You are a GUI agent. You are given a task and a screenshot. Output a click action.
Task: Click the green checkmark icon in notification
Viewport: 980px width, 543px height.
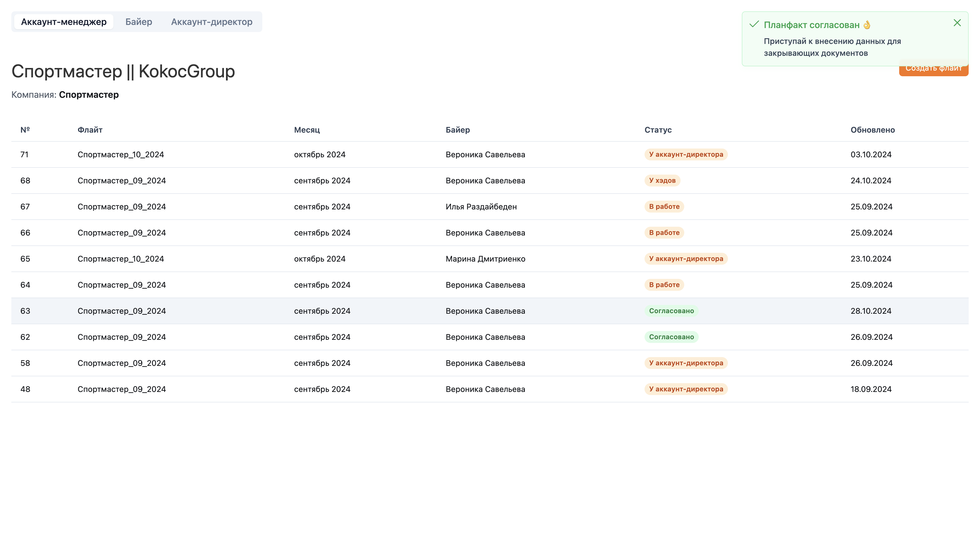click(754, 24)
